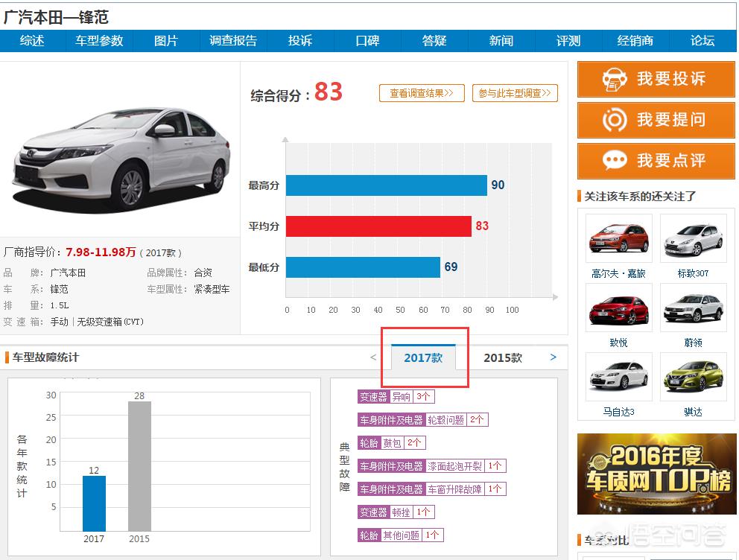Open 高尔夫·嘉旅 car thumbnail
The width and height of the screenshot is (739, 560).
tap(619, 238)
